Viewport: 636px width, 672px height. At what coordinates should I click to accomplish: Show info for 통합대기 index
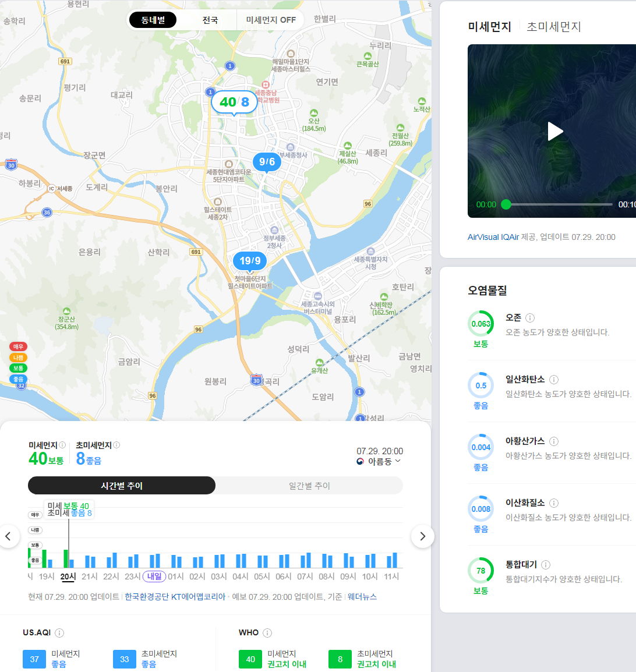pyautogui.click(x=546, y=564)
